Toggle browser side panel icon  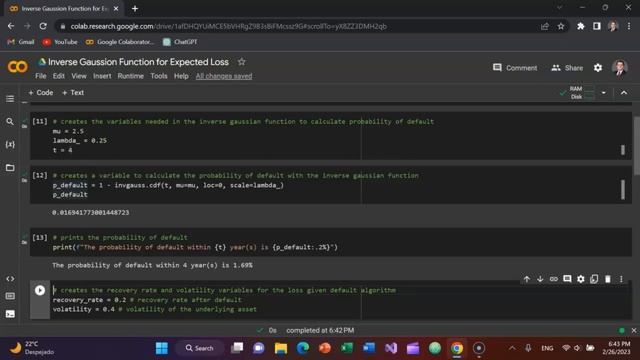[597, 26]
